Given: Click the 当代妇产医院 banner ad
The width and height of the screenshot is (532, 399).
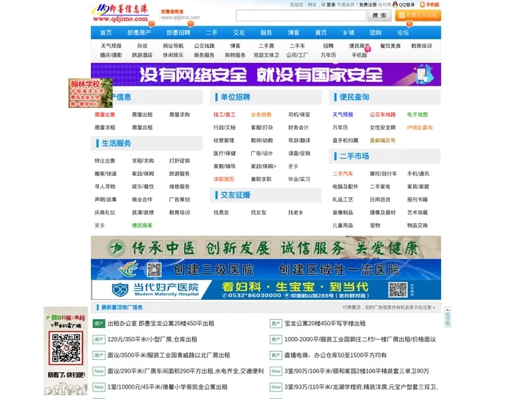Looking at the screenshot, I should [x=266, y=290].
